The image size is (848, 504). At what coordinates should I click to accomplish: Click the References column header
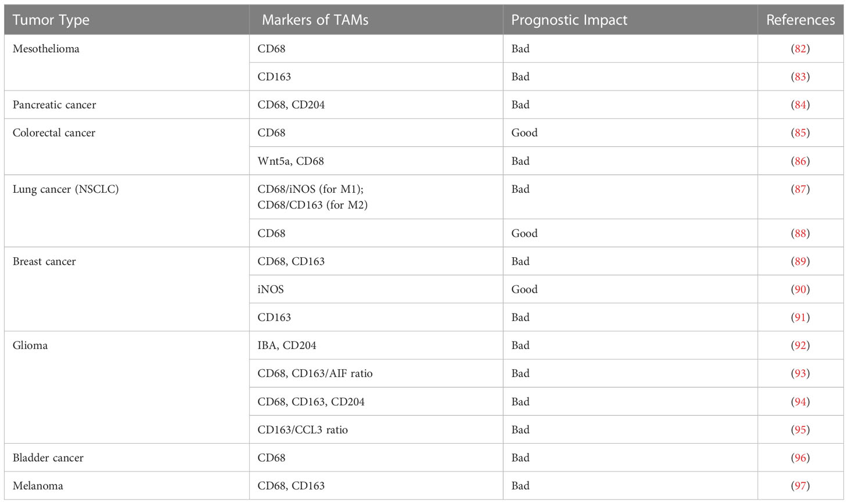pyautogui.click(x=800, y=20)
